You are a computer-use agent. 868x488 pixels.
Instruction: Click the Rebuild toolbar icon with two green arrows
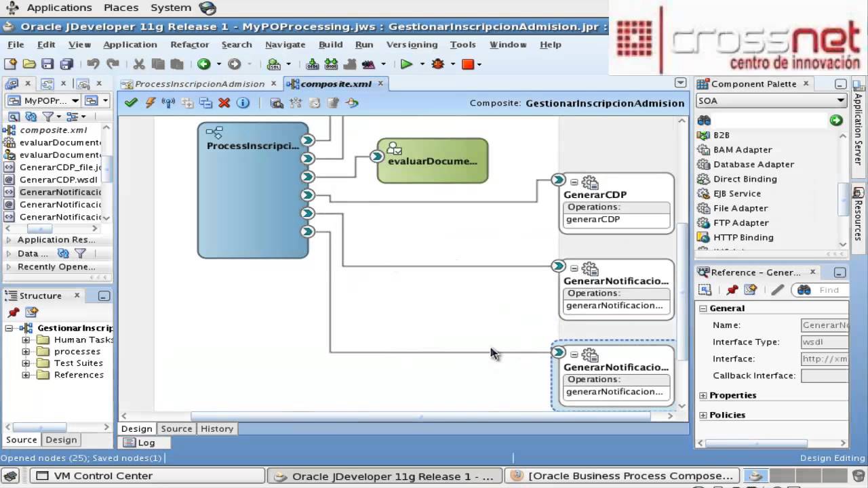[331, 64]
